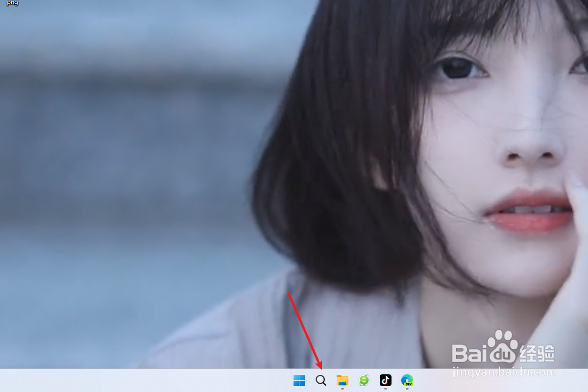Click the running indicator under Douyin

coord(385,388)
